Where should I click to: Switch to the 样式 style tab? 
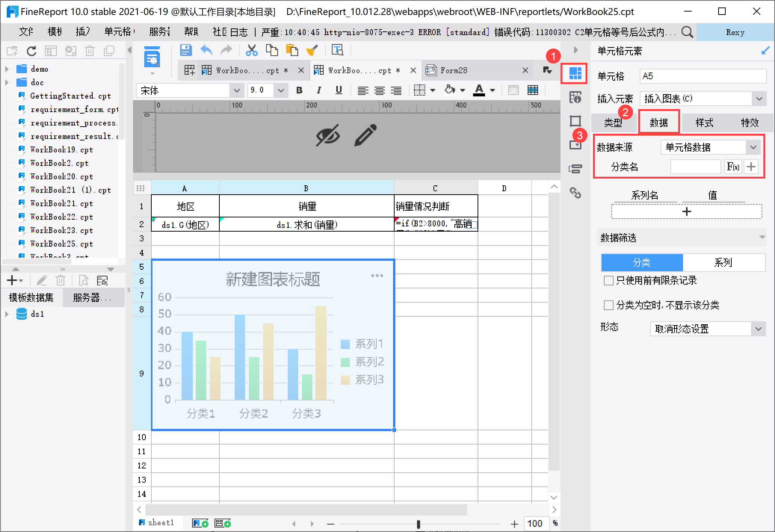click(704, 123)
